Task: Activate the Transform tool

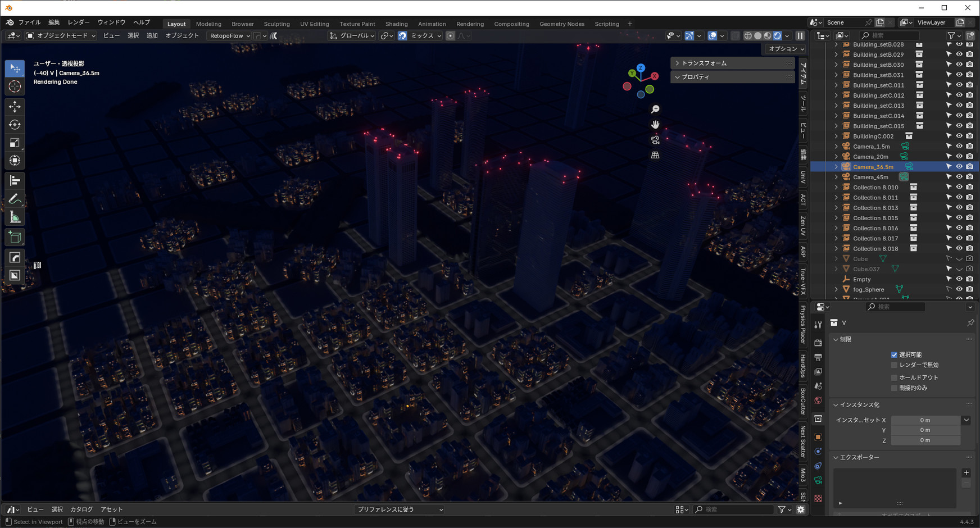Action: [15, 161]
